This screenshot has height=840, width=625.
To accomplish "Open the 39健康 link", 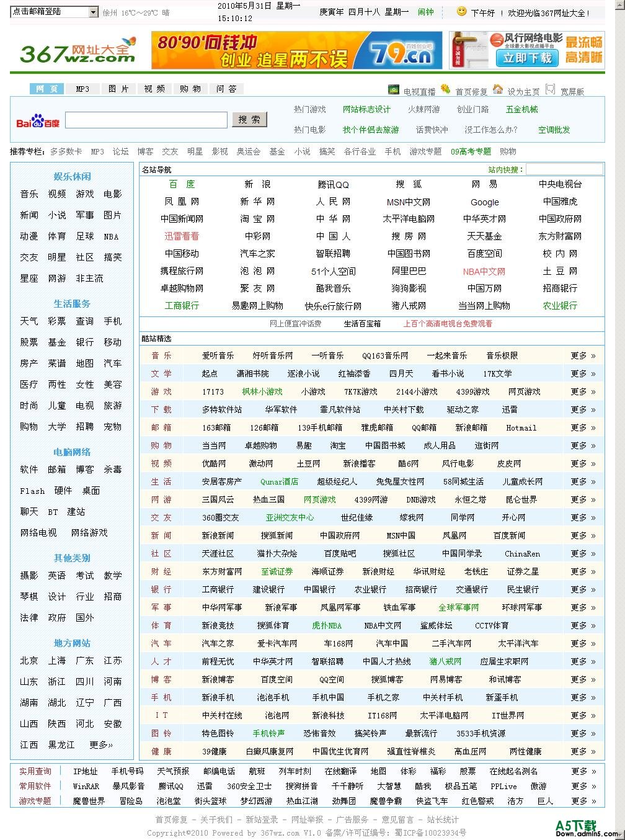I will (214, 752).
